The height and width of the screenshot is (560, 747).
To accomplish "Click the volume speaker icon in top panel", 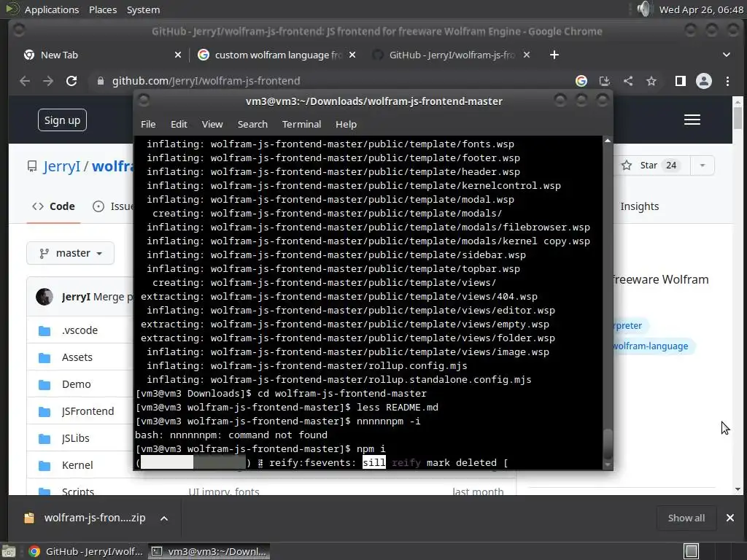I will [x=643, y=9].
